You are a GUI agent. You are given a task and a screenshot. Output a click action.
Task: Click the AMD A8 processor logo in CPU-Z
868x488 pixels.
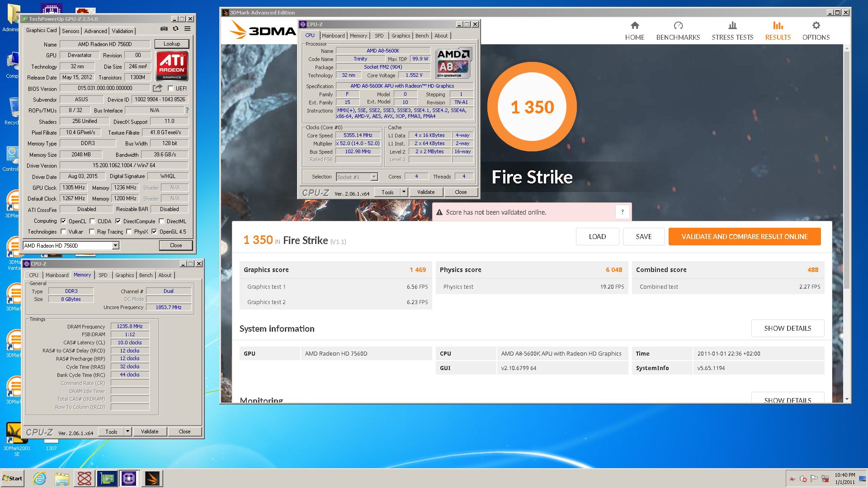(453, 63)
